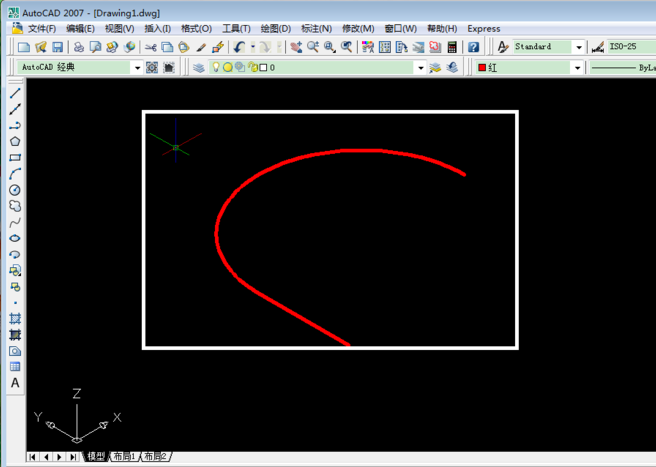
Task: Open the 视图(V) menu
Action: pyautogui.click(x=120, y=28)
